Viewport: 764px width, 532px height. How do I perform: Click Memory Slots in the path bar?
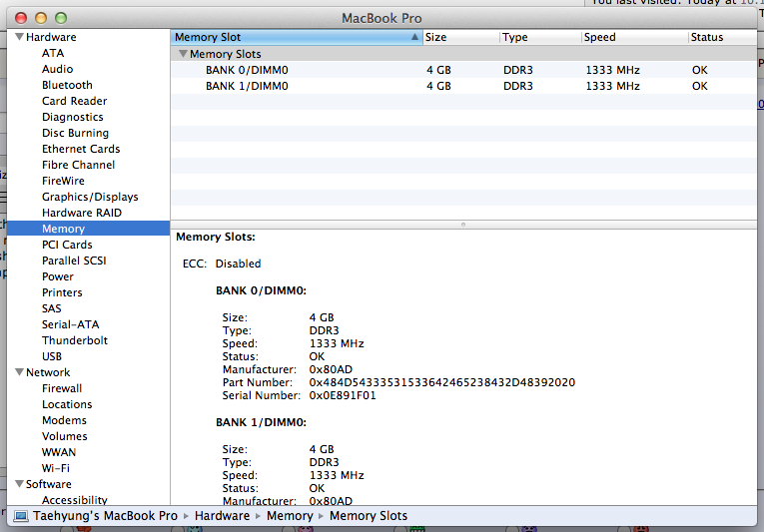369,516
